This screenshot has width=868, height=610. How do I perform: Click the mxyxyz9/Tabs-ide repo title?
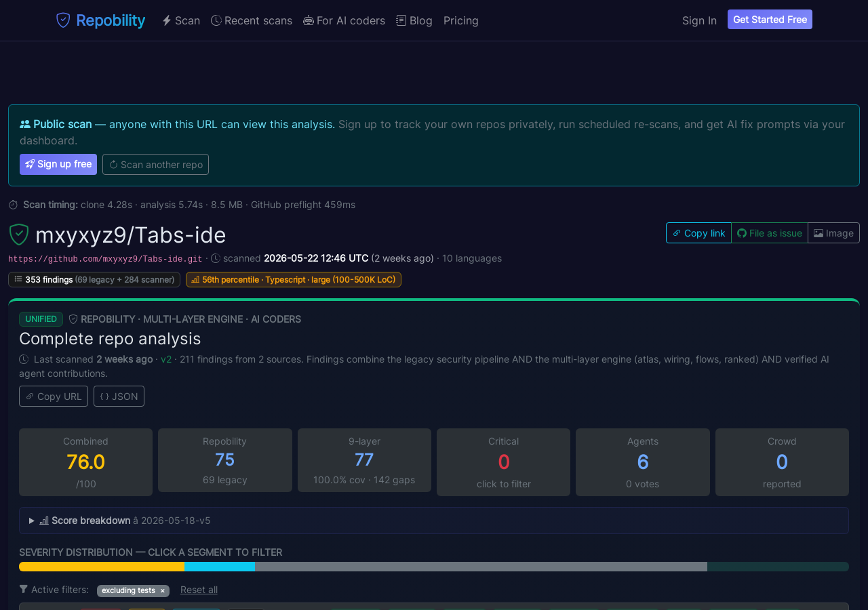pos(131,235)
